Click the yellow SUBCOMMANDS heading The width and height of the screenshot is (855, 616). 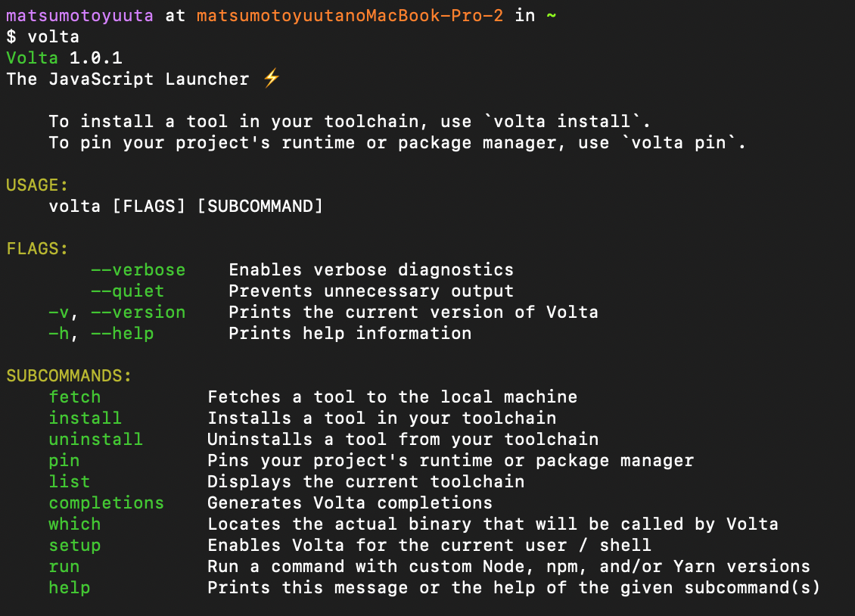tap(69, 375)
